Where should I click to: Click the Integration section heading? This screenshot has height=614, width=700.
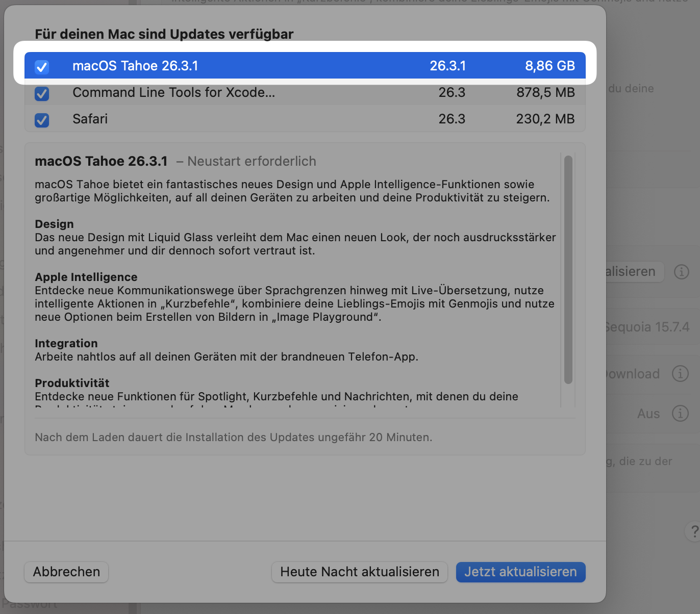click(x=66, y=343)
